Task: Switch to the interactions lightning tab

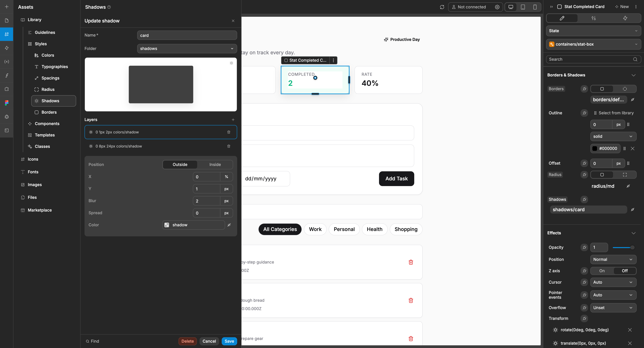Action: [x=625, y=18]
